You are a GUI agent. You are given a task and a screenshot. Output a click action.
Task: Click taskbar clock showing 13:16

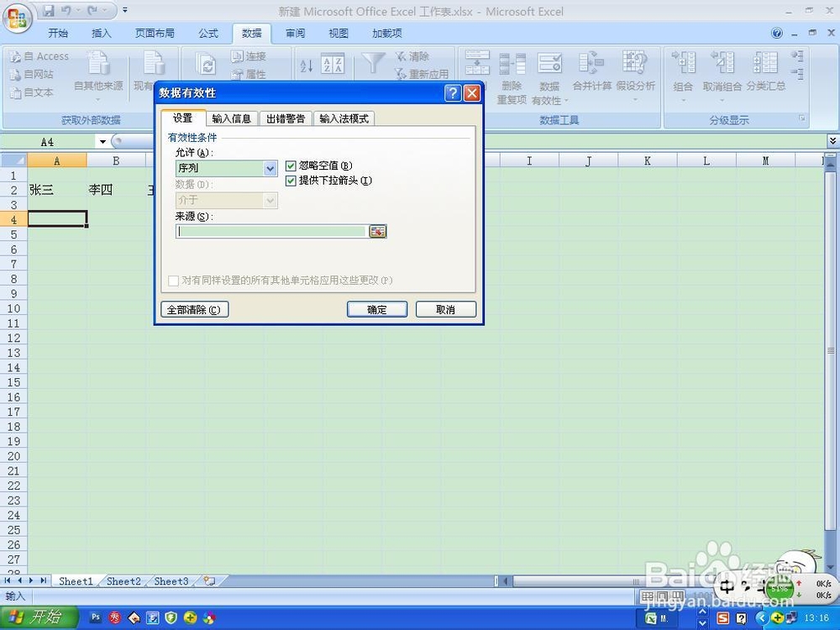point(816,617)
